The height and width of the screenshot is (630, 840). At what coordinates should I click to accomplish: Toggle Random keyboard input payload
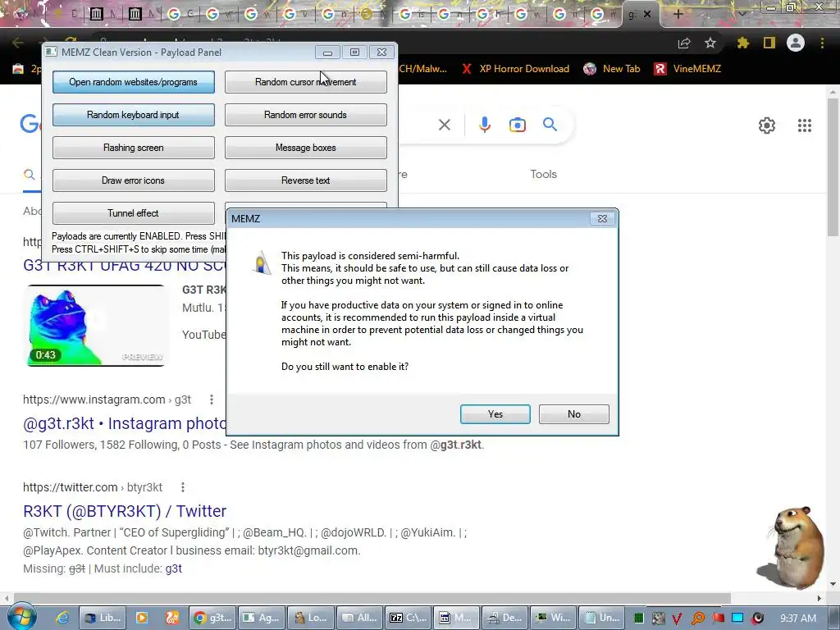pos(134,115)
